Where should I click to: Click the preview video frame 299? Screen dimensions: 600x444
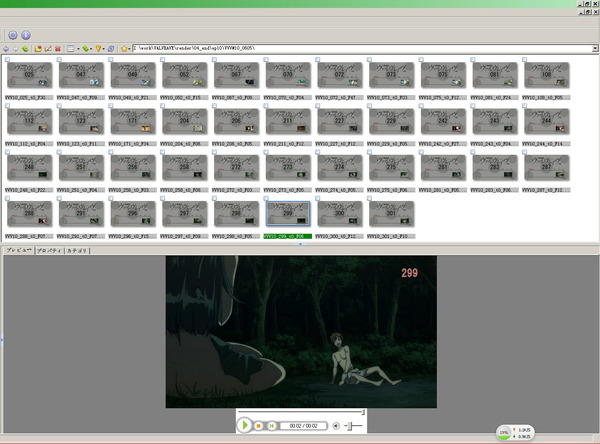301,332
